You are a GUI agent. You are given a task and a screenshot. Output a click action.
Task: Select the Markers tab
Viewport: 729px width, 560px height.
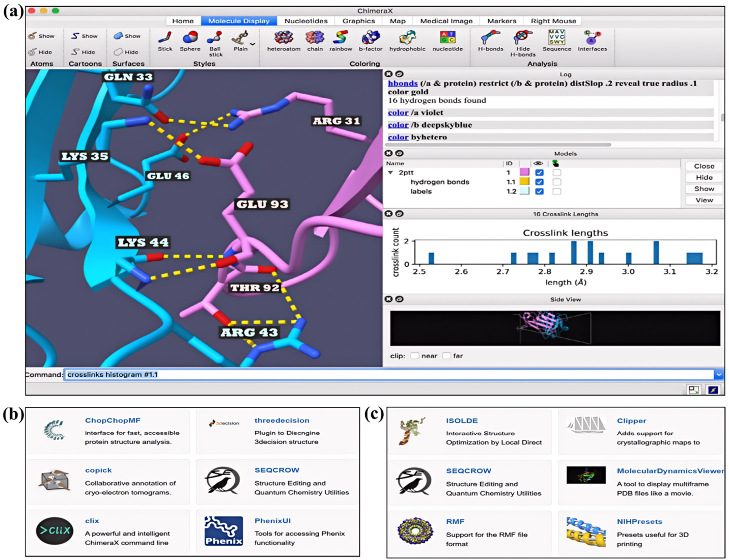coord(502,21)
